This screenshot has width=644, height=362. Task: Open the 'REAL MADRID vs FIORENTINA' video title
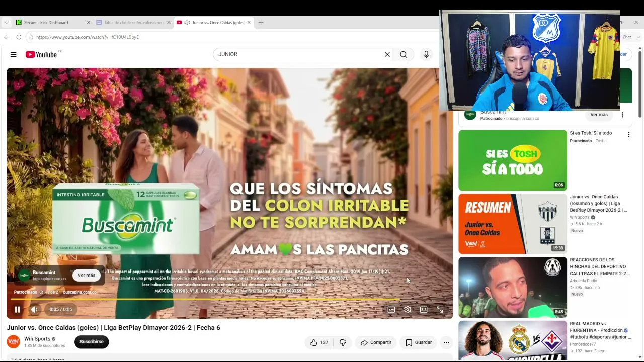point(599,330)
